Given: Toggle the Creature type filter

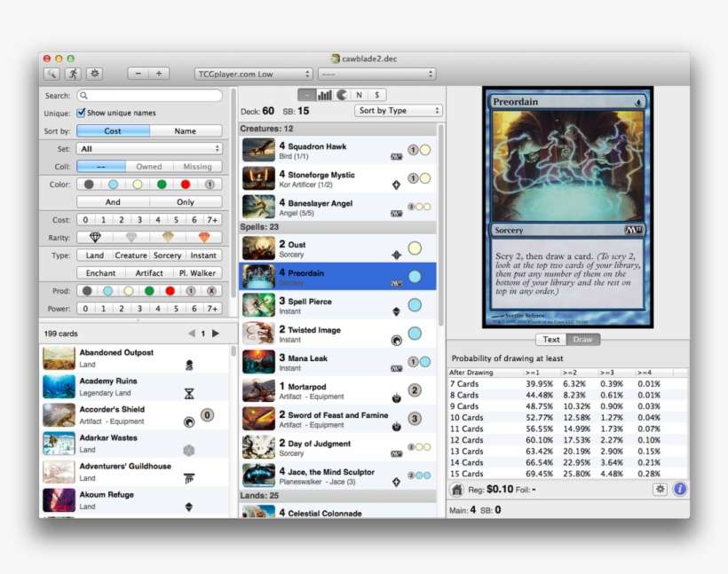Looking at the screenshot, I should (x=131, y=255).
